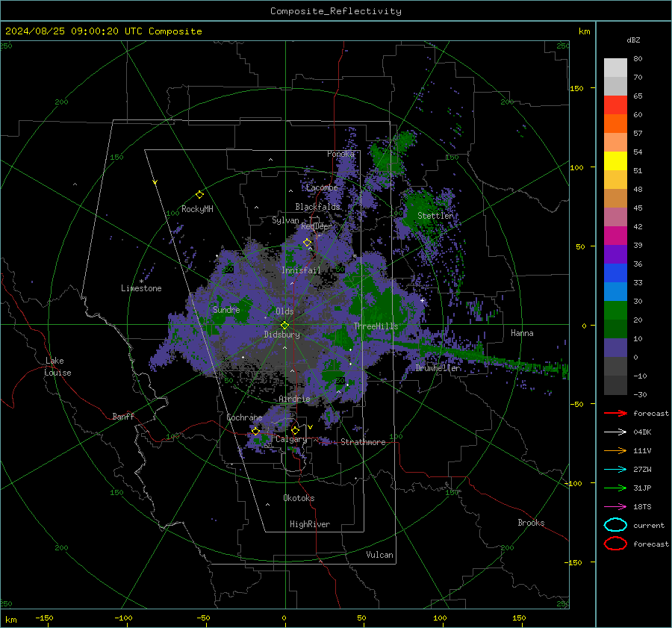Click the bottom axis -150 tick label
672x628 pixels.
(44, 618)
